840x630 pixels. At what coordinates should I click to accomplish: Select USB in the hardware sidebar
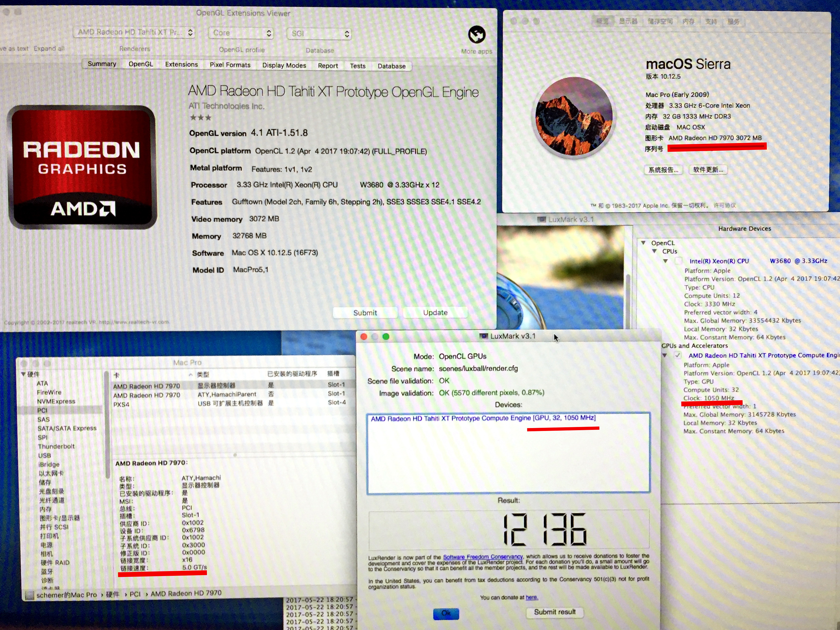(x=44, y=456)
